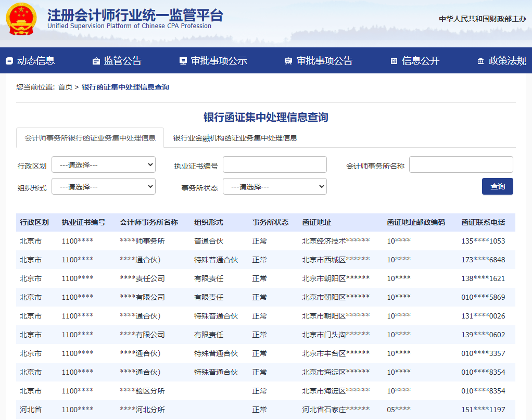Image resolution: width=532 pixels, height=420 pixels.
Task: Click the 审批事项公示 nav icon
Action: tap(183, 61)
